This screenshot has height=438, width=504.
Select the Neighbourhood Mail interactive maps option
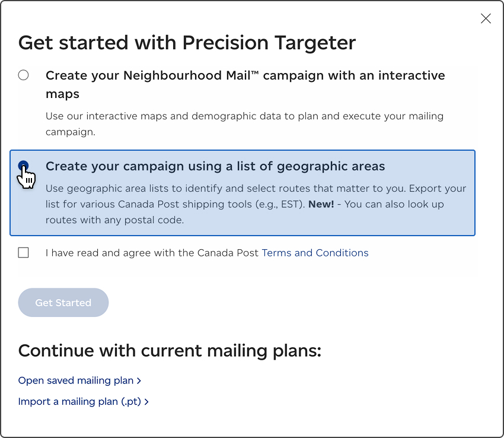pos(23,75)
